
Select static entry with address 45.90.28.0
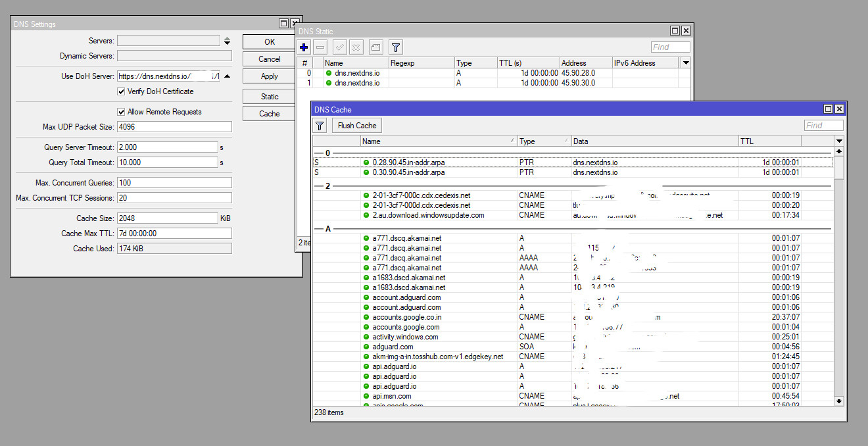(494, 73)
